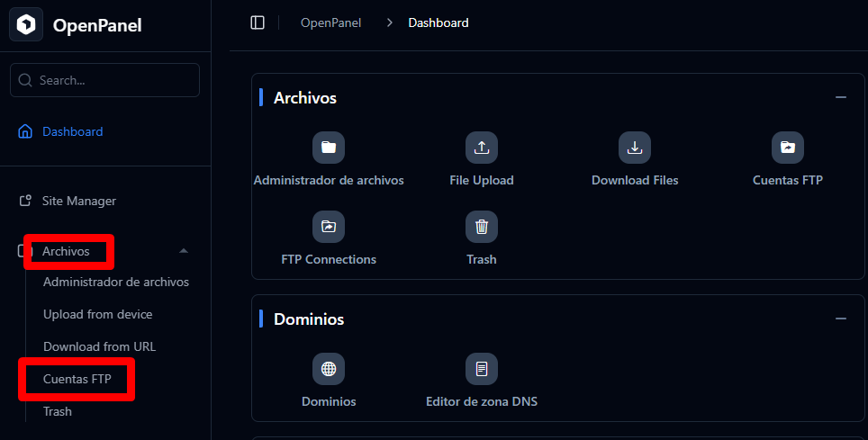Go to Dashboard in sidebar
The image size is (868, 440).
tap(72, 131)
